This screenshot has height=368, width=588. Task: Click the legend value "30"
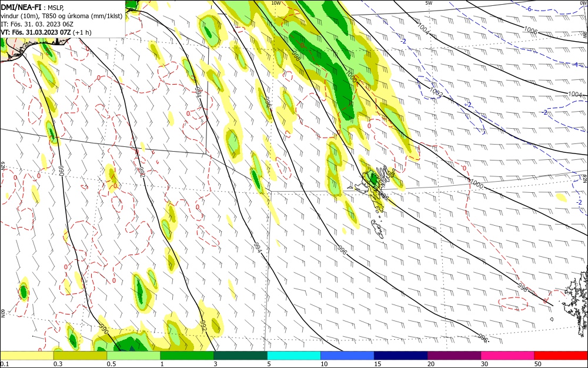[485, 364]
